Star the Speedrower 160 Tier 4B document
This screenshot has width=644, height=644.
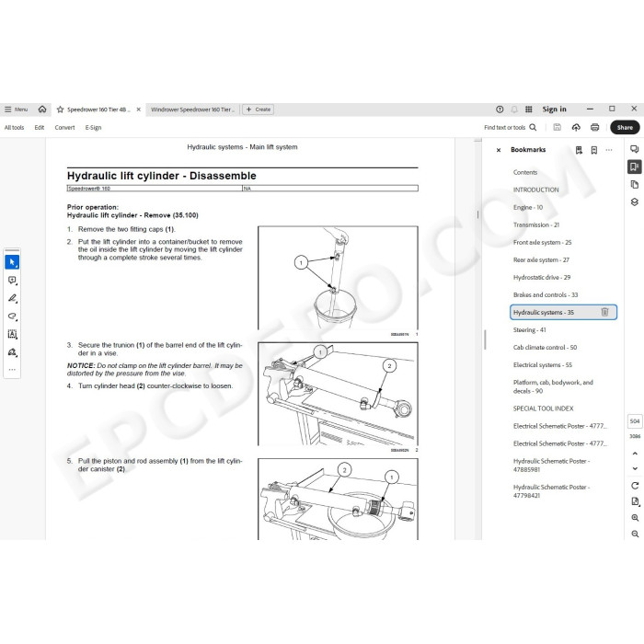[x=61, y=109]
